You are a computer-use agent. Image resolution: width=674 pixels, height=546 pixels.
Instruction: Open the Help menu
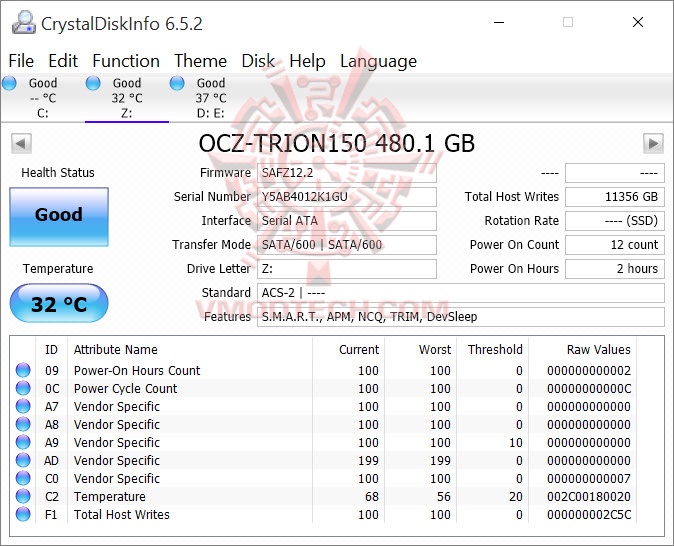click(307, 61)
